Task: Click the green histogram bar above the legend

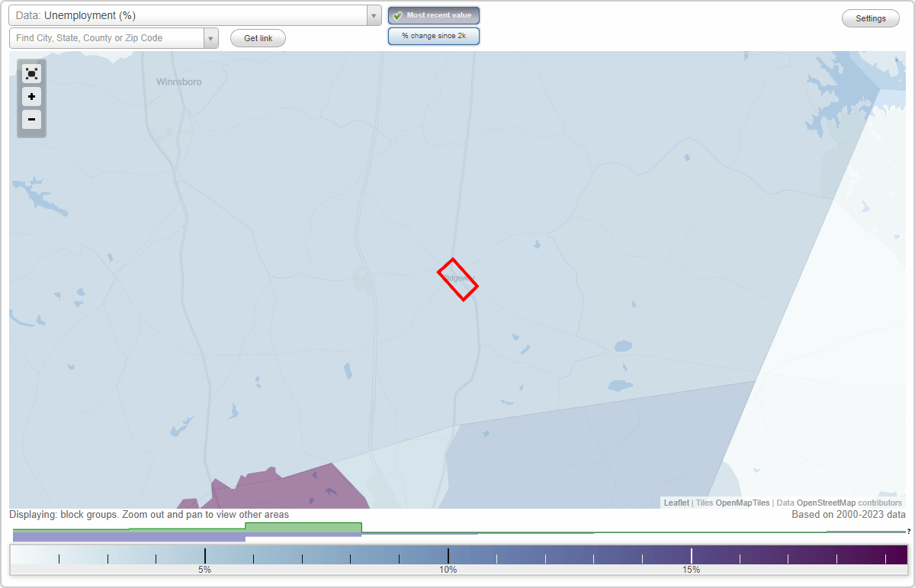Action: [x=303, y=527]
